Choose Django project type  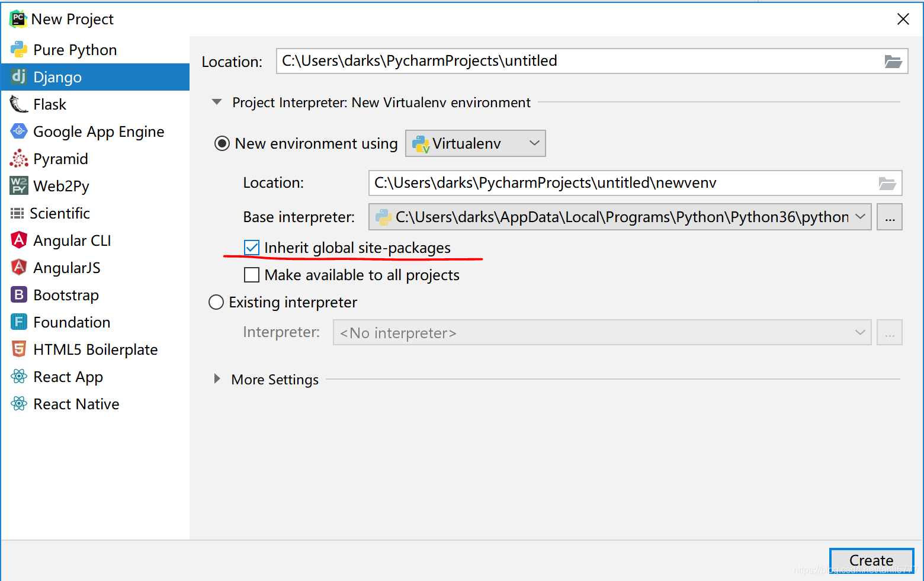pos(95,77)
